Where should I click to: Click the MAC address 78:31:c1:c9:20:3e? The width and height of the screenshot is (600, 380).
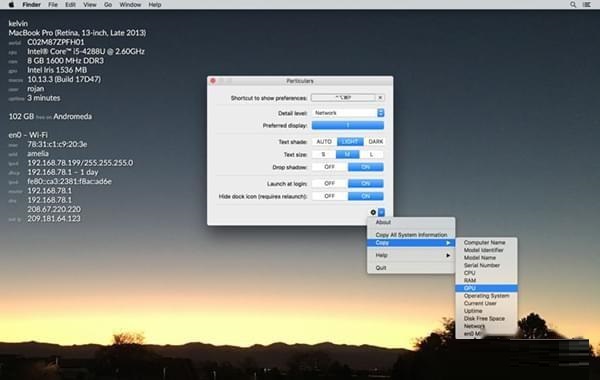(57, 144)
